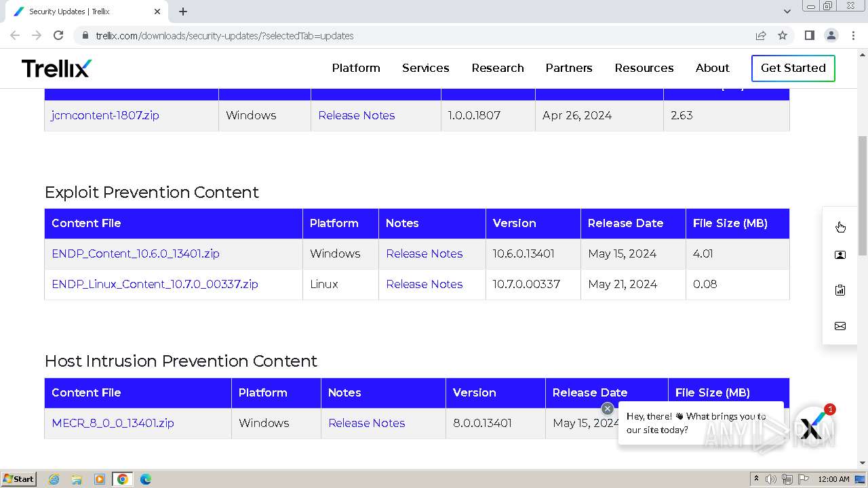
Task: Bookmark this page with the star
Action: pos(783,35)
